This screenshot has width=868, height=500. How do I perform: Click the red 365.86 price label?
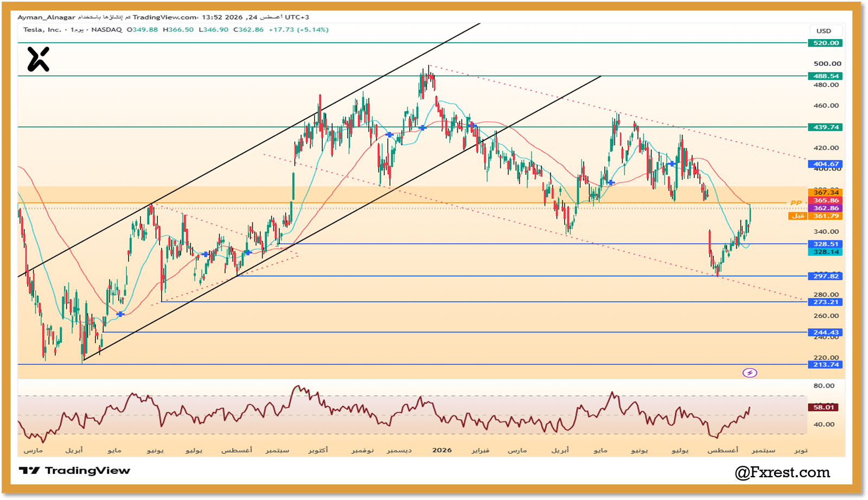[x=826, y=200]
